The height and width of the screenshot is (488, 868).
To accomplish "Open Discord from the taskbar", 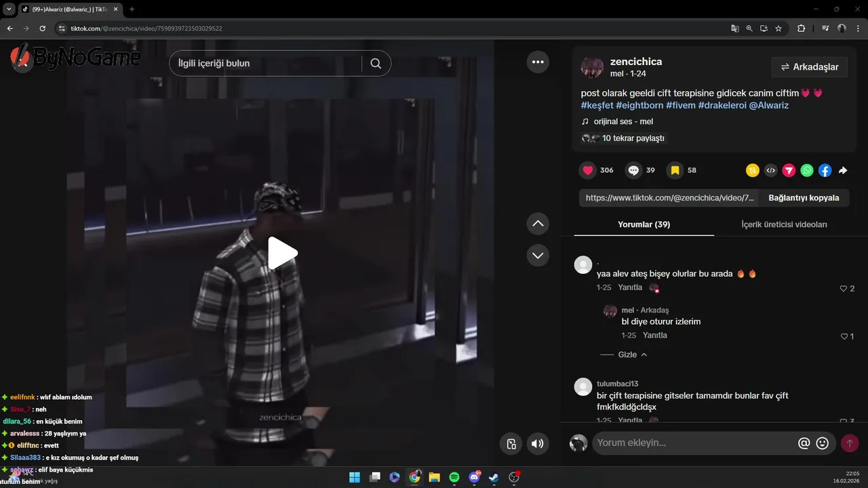I will tap(475, 477).
